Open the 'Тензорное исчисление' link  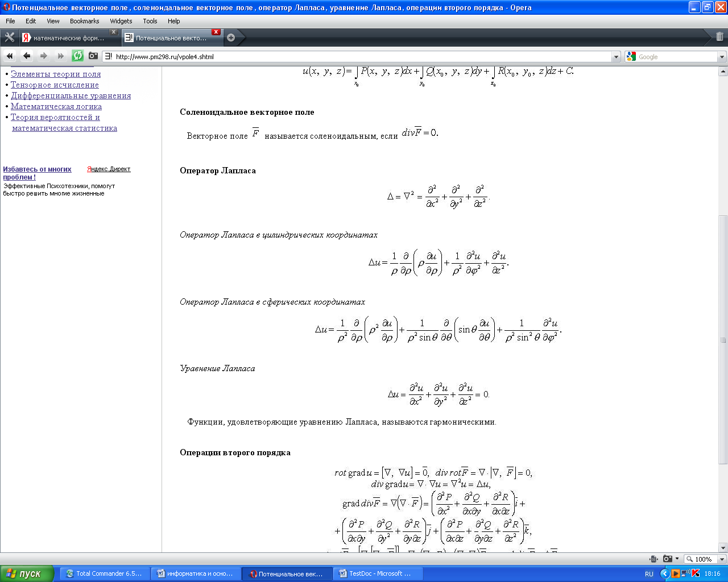[x=55, y=85]
